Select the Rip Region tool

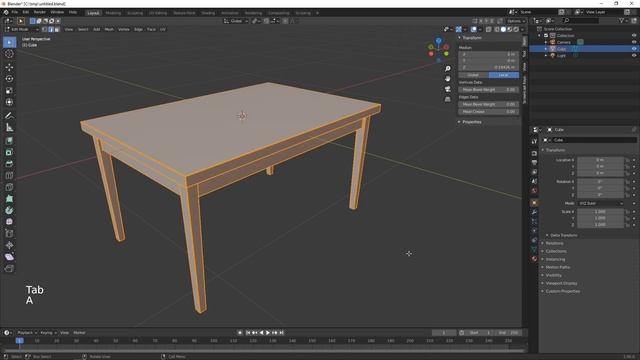click(x=9, y=269)
